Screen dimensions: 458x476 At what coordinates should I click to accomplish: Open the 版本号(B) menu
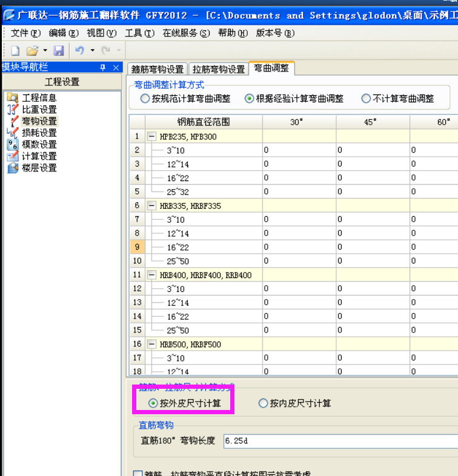(x=275, y=33)
